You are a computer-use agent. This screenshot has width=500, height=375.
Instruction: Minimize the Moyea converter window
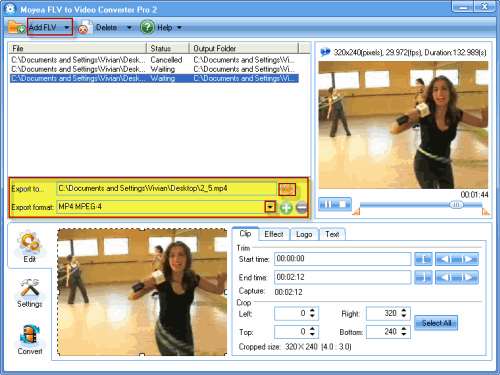coord(463,7)
